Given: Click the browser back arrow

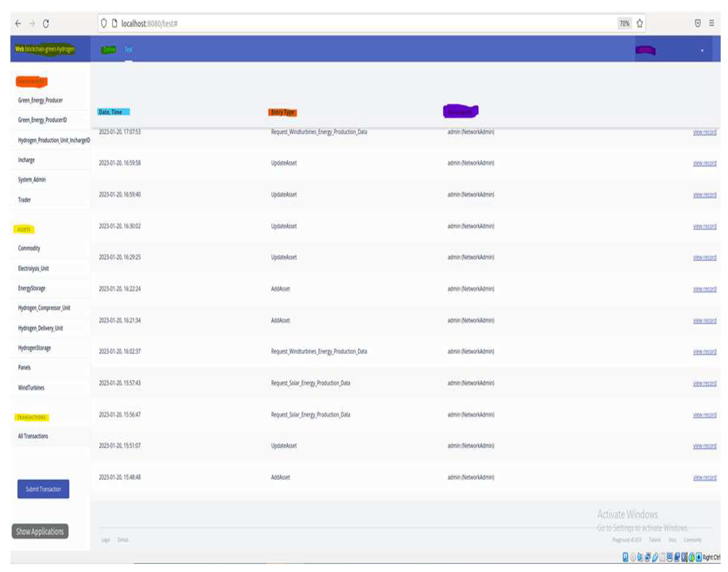Looking at the screenshot, I should (x=18, y=23).
